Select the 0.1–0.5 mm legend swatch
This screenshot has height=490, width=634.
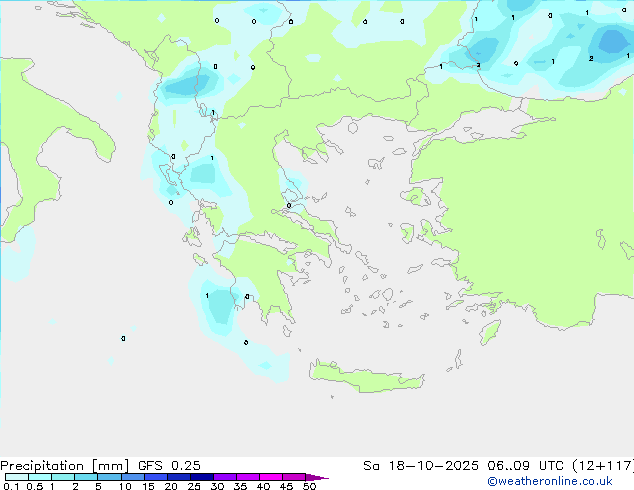[x=17, y=477]
